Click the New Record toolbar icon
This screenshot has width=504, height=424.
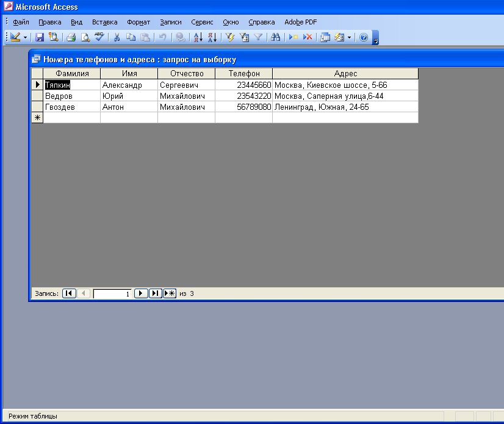pos(293,37)
